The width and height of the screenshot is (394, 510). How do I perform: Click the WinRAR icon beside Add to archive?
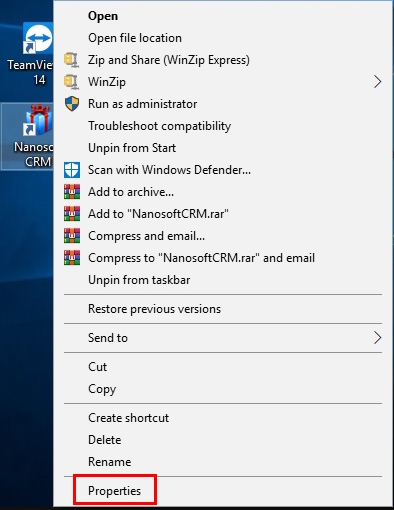click(x=72, y=192)
